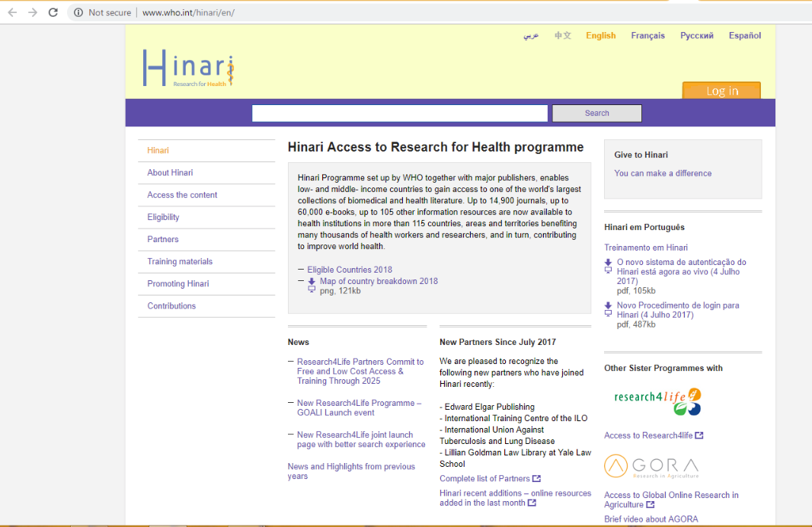Click the research4life logo
The image size is (812, 527).
pos(657,401)
